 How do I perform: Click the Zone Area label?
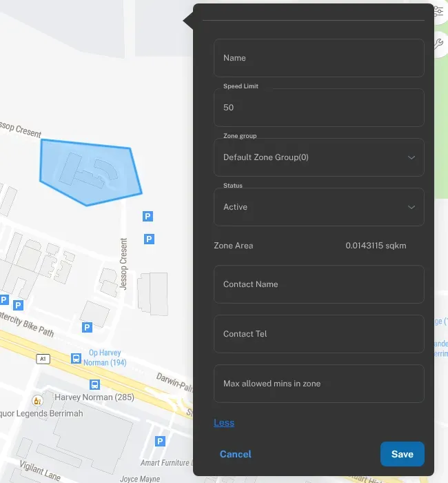[234, 246]
